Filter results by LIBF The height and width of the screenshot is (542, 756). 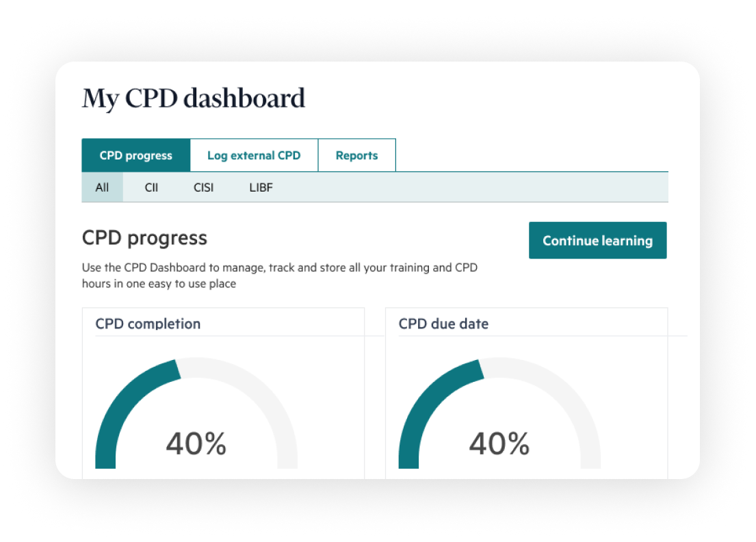(261, 187)
